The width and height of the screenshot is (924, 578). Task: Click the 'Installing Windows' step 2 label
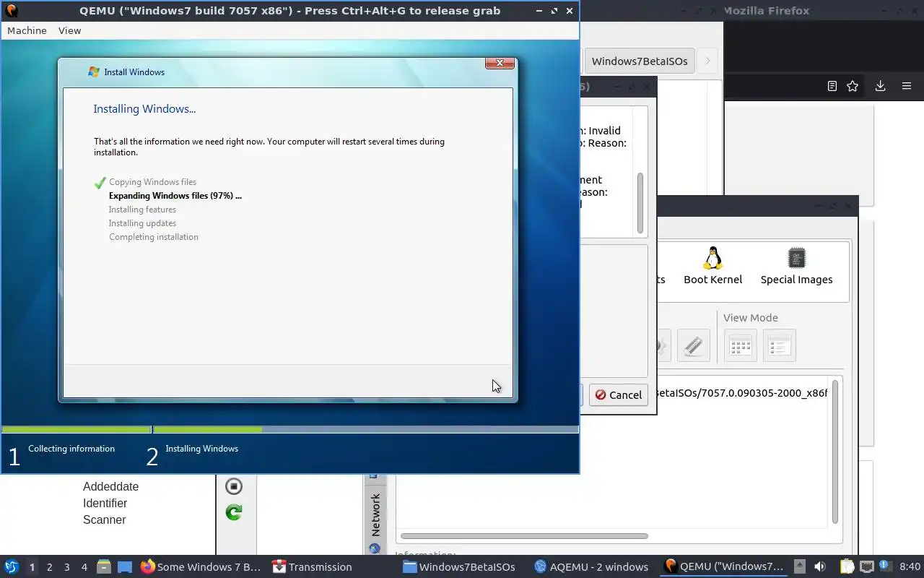201,449
